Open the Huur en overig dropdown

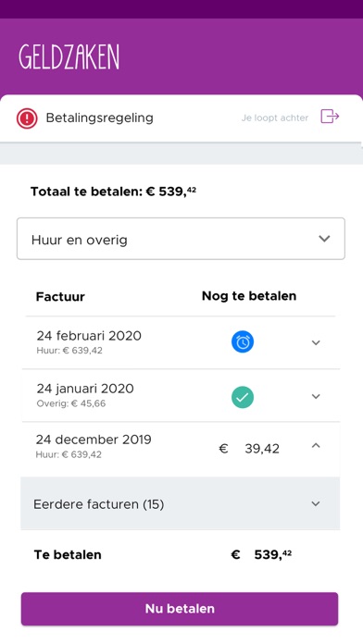(x=181, y=239)
